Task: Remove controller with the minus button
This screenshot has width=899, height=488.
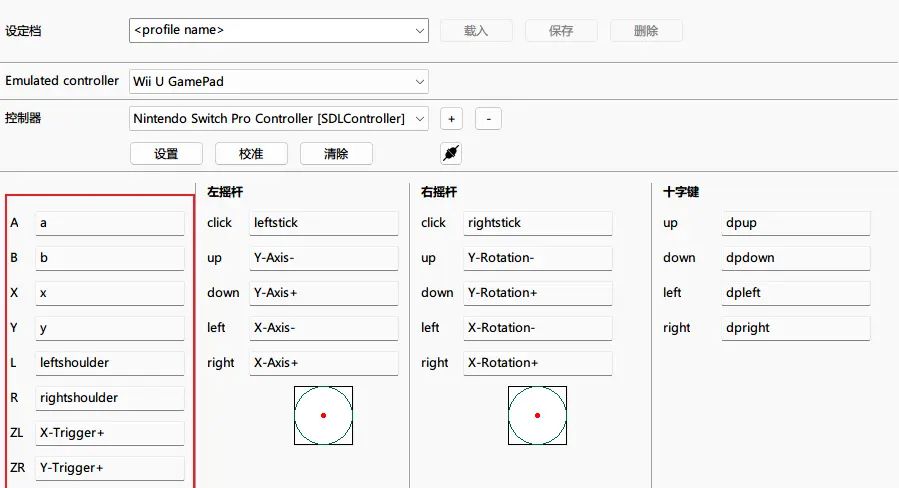Action: click(x=488, y=119)
